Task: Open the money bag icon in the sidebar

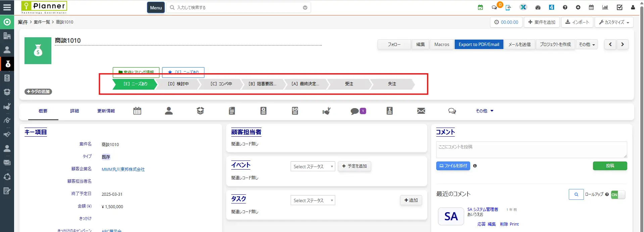Action: point(7,64)
